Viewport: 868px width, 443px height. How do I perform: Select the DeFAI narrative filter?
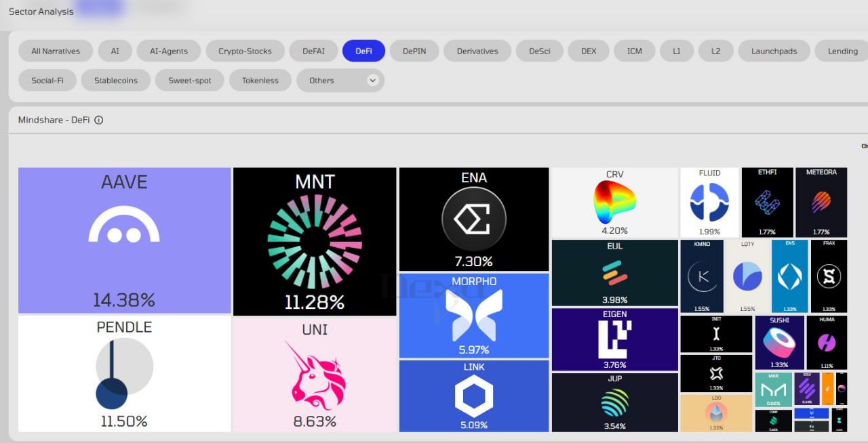[x=313, y=51]
